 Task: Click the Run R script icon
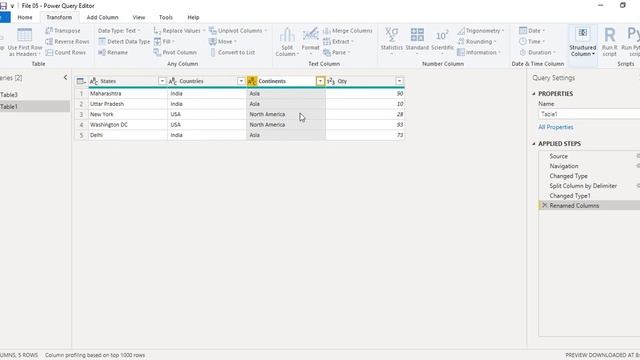609,36
